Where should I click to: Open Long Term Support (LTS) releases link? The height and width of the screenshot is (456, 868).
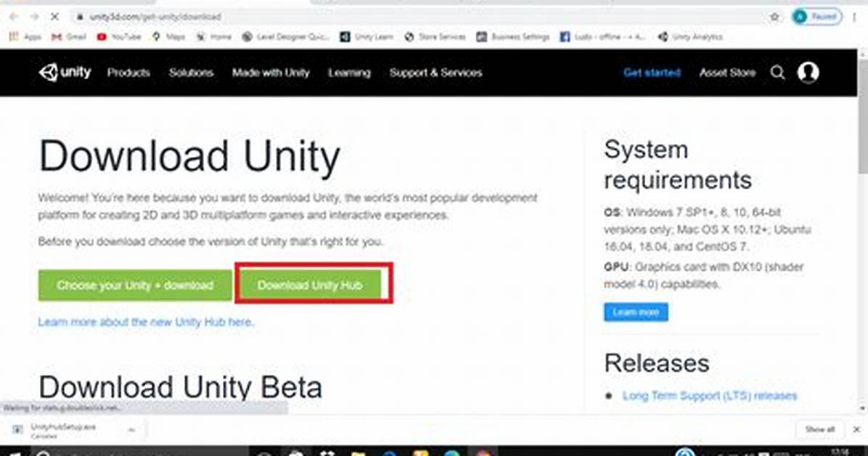point(710,396)
